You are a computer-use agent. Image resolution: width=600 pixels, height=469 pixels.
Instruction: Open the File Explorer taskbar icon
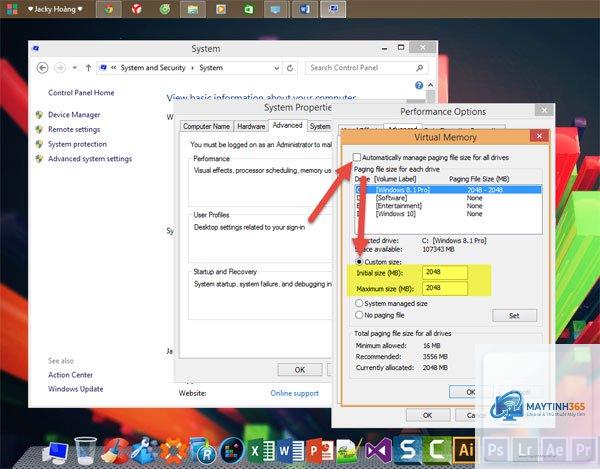(x=192, y=9)
